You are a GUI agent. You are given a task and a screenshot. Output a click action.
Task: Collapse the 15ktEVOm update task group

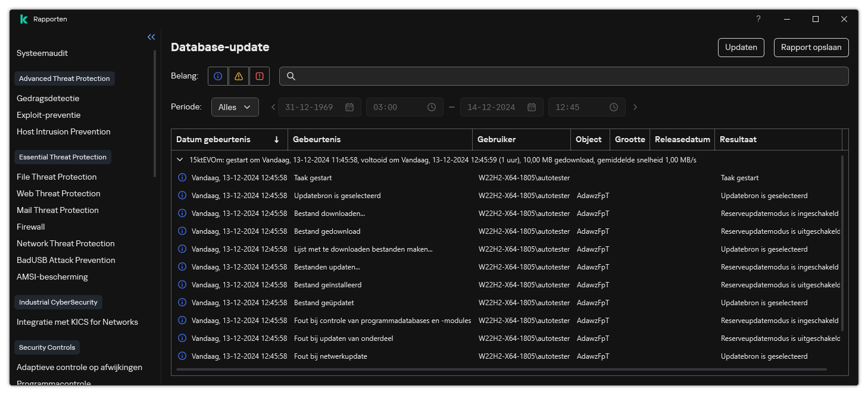coord(180,160)
